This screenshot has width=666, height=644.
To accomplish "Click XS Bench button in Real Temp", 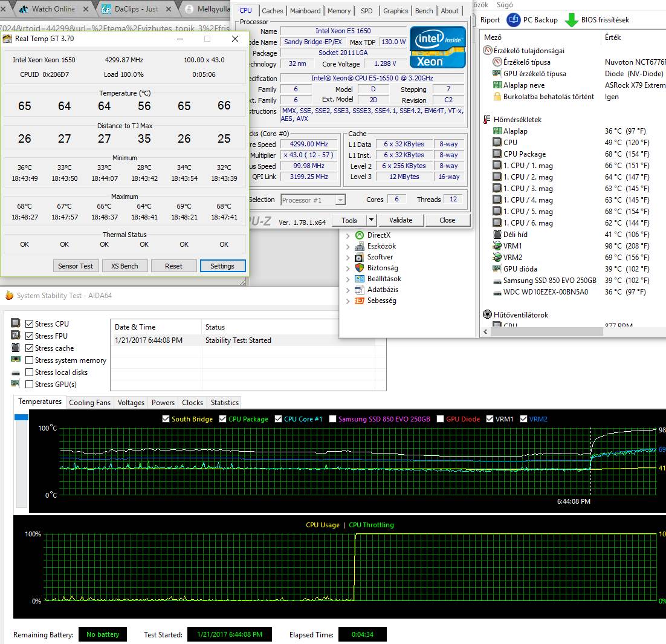I will [124, 265].
